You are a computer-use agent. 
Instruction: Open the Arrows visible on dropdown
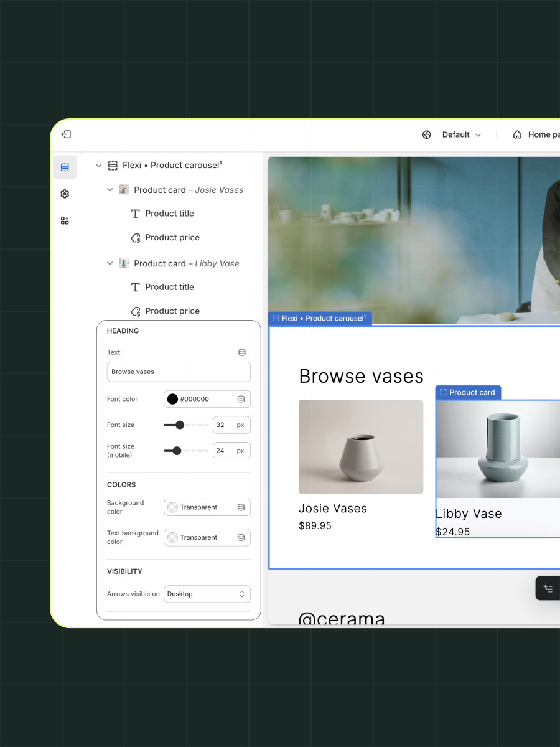(207, 594)
